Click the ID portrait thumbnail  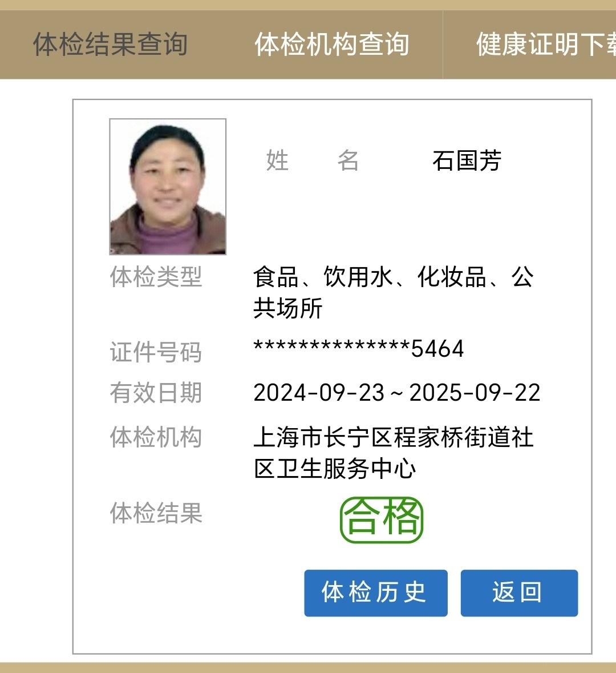(x=168, y=186)
